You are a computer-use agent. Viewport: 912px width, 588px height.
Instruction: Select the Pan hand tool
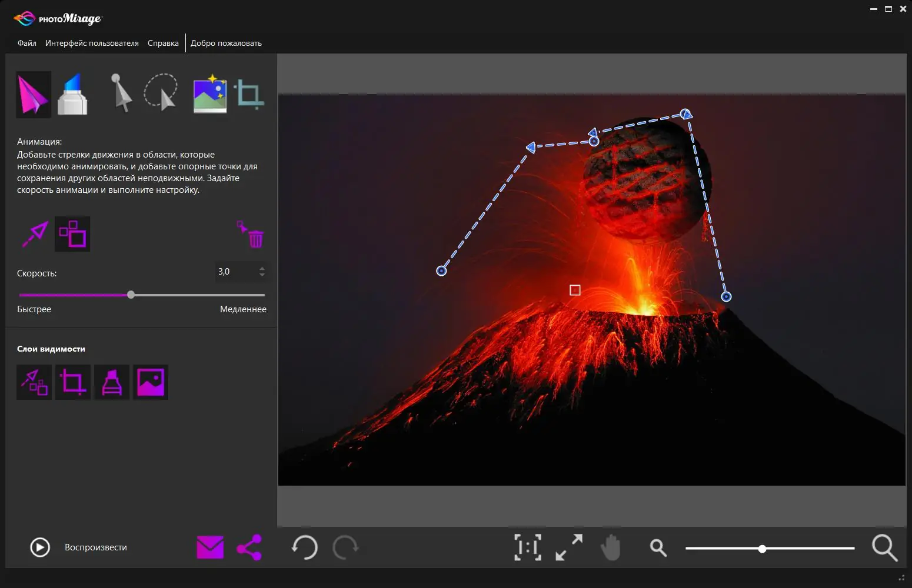tap(611, 547)
